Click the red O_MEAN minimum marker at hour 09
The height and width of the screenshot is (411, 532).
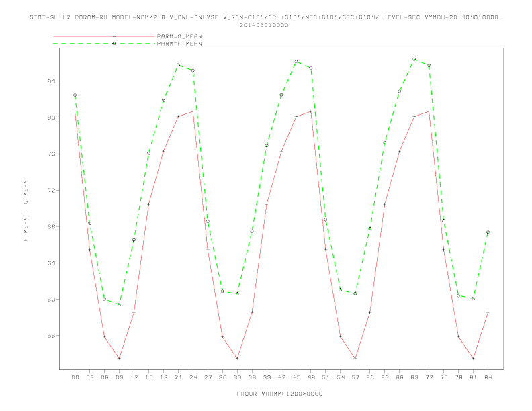pyautogui.click(x=119, y=358)
